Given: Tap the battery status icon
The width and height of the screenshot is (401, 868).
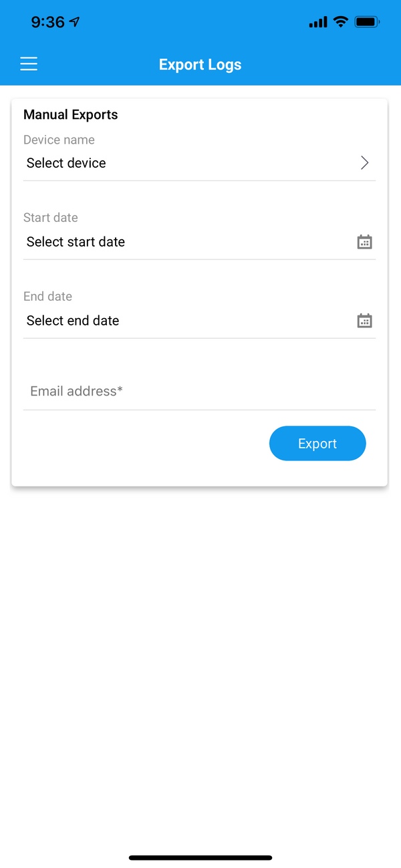Looking at the screenshot, I should point(368,22).
